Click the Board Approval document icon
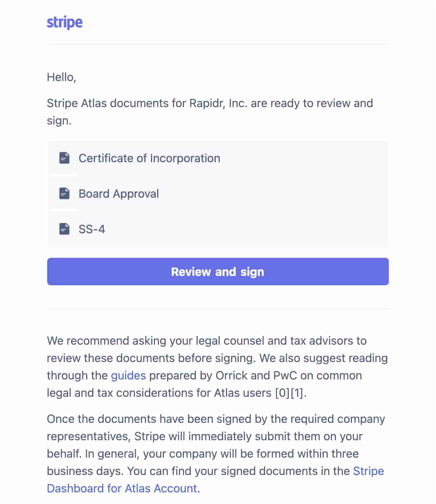436x504 pixels. click(64, 193)
